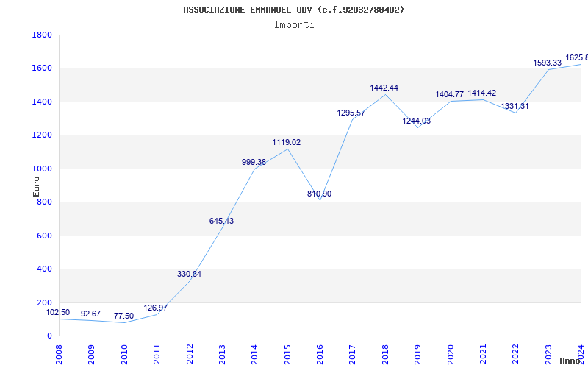Click the 2011 year tick label
Image resolution: width=588 pixels, height=368 pixels.
pyautogui.click(x=157, y=355)
